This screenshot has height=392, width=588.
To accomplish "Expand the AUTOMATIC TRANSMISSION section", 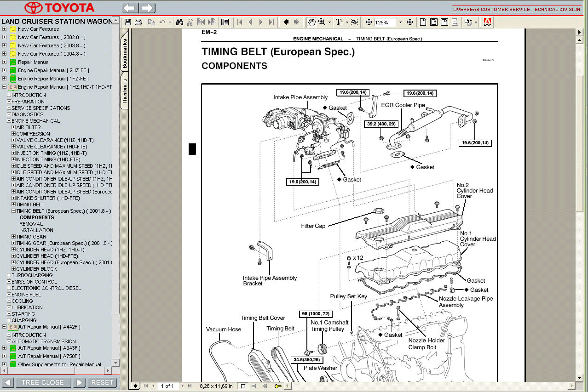I will [x=9, y=341].
